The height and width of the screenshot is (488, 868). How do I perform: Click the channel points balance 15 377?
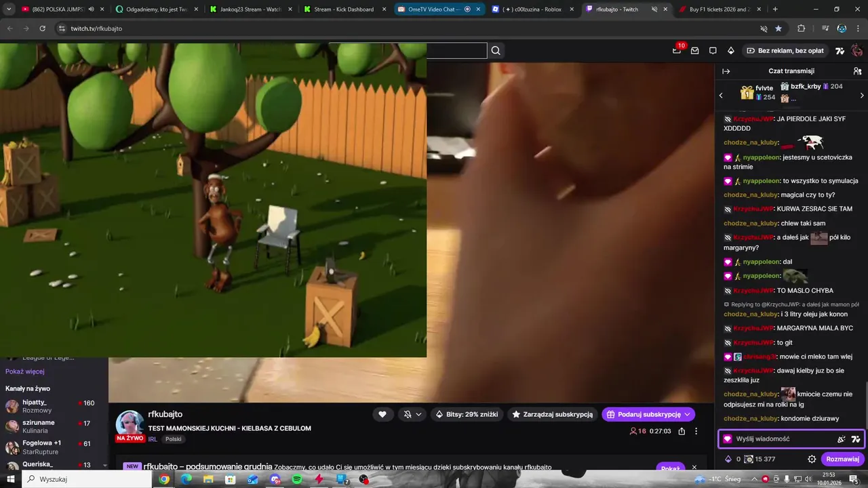click(x=759, y=459)
